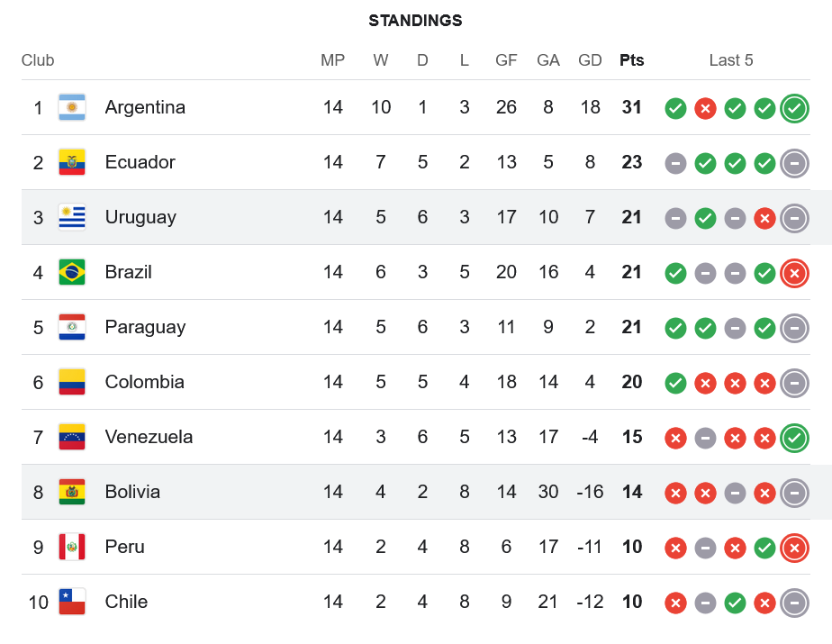Click the Last 5 column header

tap(730, 60)
